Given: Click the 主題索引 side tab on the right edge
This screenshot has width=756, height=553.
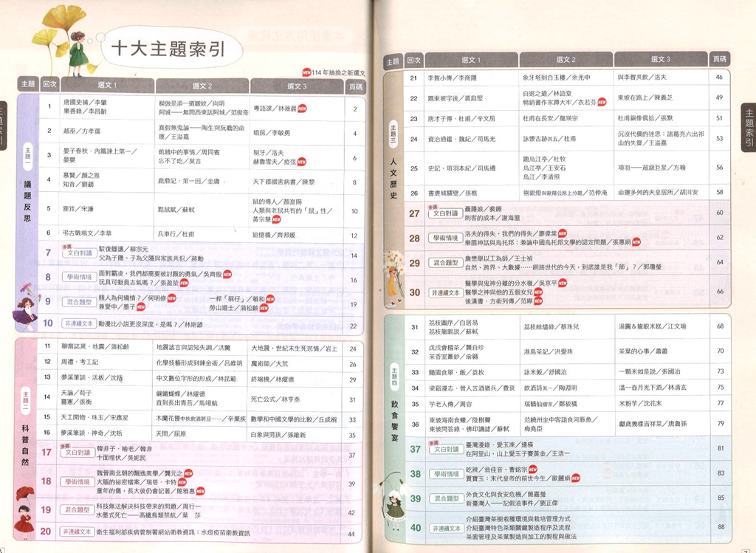Looking at the screenshot, I should pos(749,128).
